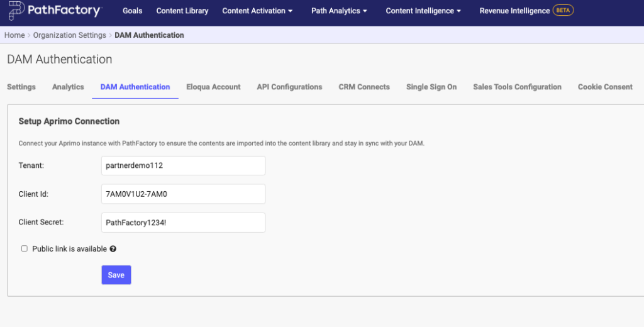Expand the Content Intelligence dropdown
This screenshot has height=327, width=644.
[423, 11]
